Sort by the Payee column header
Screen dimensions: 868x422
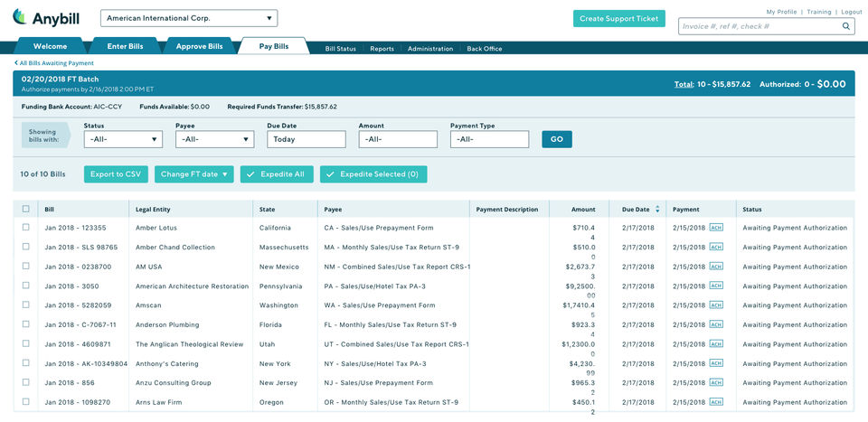(x=333, y=210)
